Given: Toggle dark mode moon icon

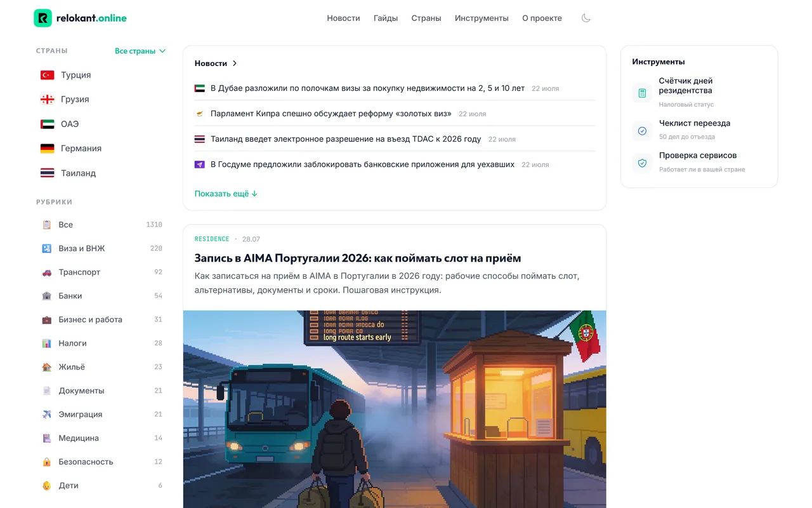Looking at the screenshot, I should click(x=586, y=18).
